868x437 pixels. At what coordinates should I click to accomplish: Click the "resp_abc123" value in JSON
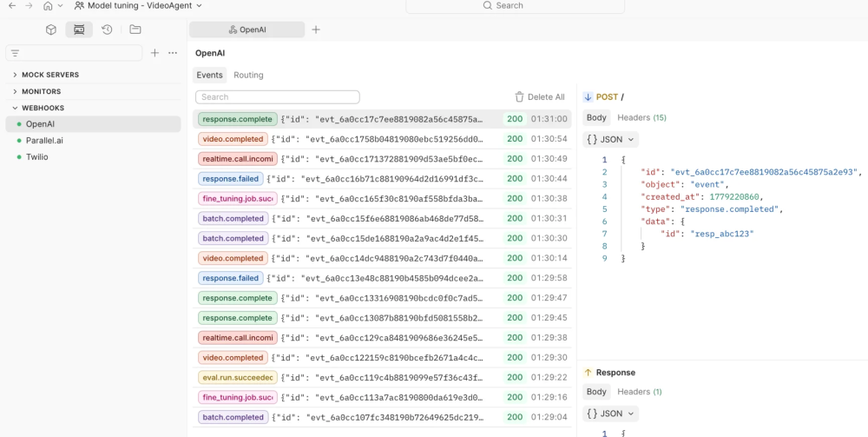tap(720, 234)
